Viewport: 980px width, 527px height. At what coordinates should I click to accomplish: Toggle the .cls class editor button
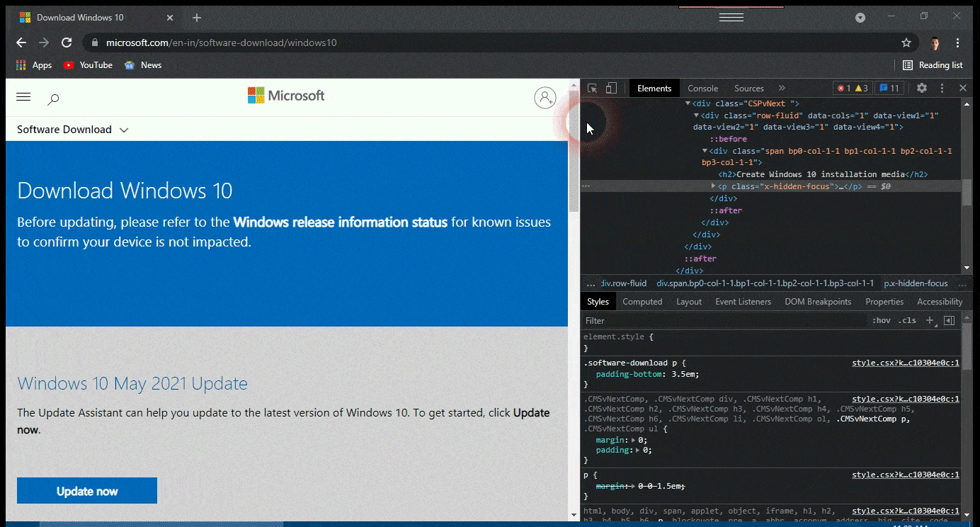pyautogui.click(x=907, y=320)
